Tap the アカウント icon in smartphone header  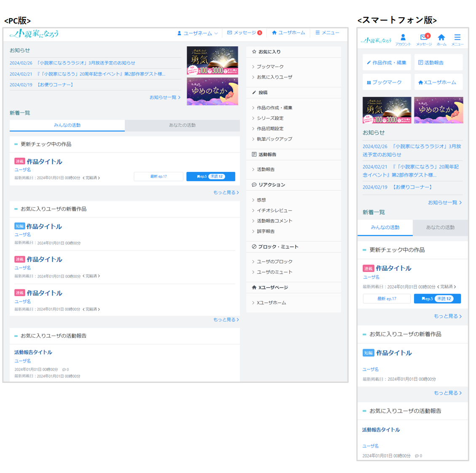(403, 40)
